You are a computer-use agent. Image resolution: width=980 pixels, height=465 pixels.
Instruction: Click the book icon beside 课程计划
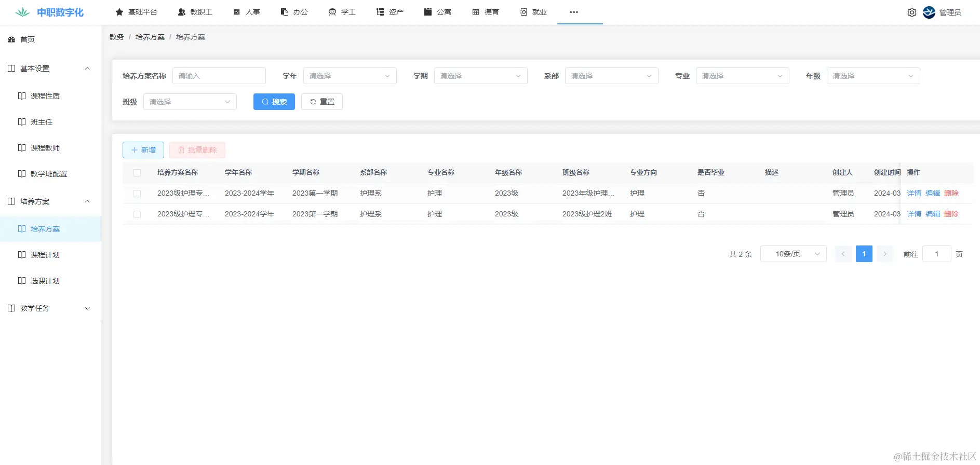click(22, 255)
